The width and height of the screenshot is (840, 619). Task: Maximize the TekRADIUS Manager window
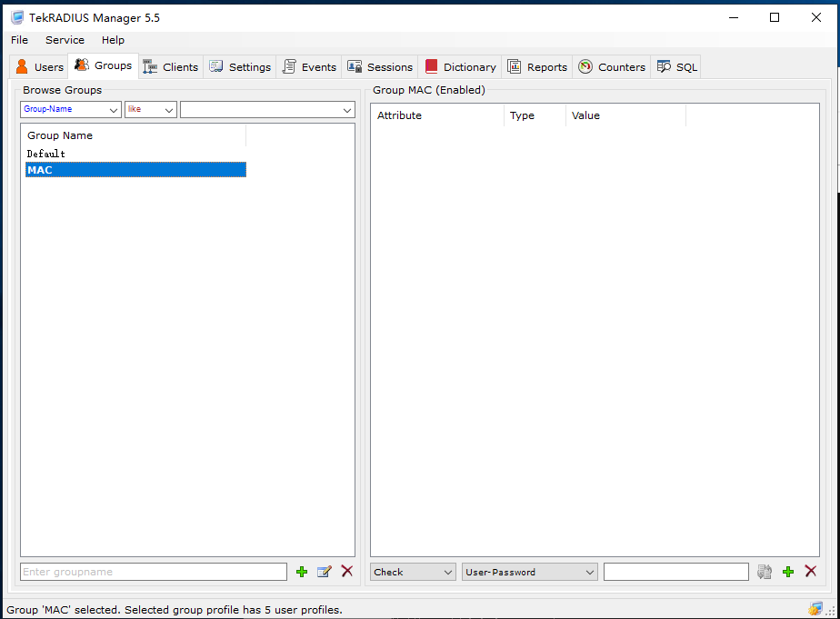pos(775,17)
